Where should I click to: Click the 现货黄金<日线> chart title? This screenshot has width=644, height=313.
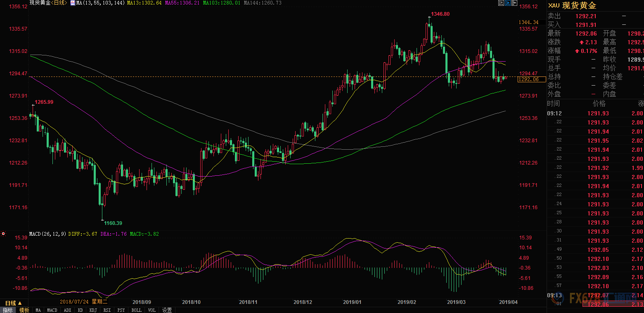pos(47,3)
